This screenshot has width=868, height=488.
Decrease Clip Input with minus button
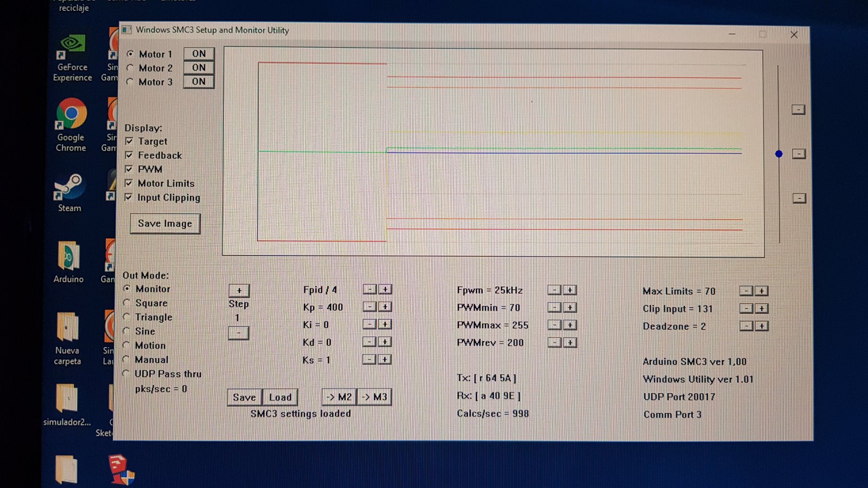(x=746, y=309)
